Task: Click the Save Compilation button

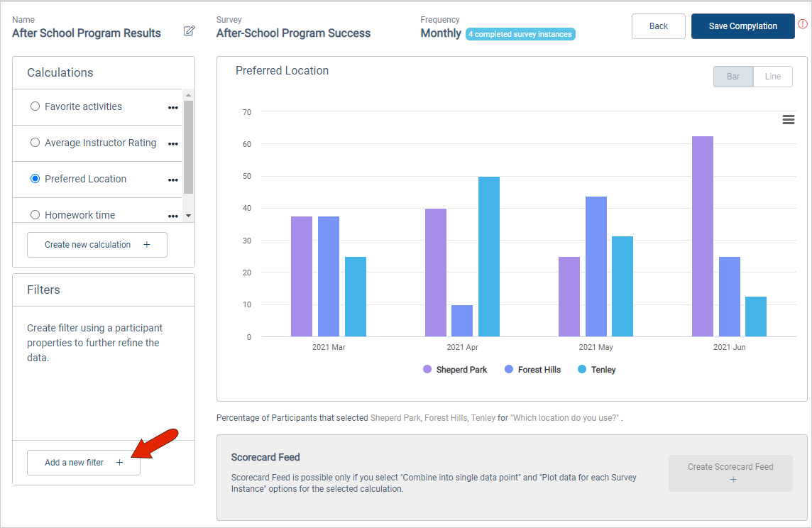Action: [742, 26]
